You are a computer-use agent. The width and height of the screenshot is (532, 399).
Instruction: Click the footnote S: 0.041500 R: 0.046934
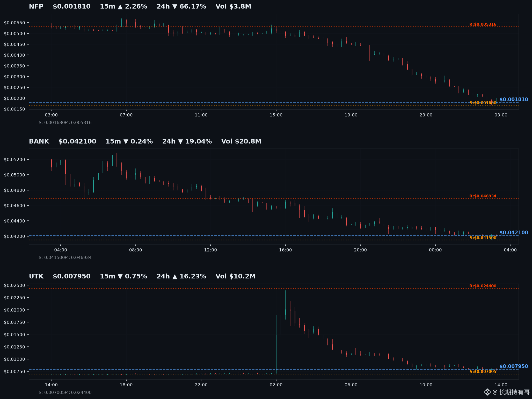(65, 258)
